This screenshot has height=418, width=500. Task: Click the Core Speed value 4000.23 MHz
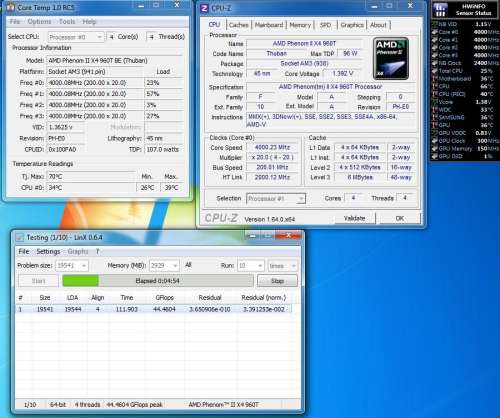point(272,147)
